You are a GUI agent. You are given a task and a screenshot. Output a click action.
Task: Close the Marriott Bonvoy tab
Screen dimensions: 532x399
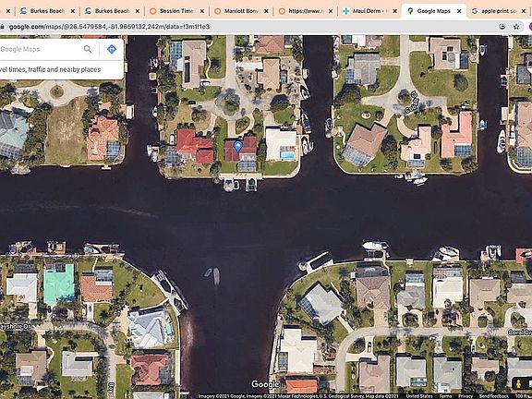point(266,11)
